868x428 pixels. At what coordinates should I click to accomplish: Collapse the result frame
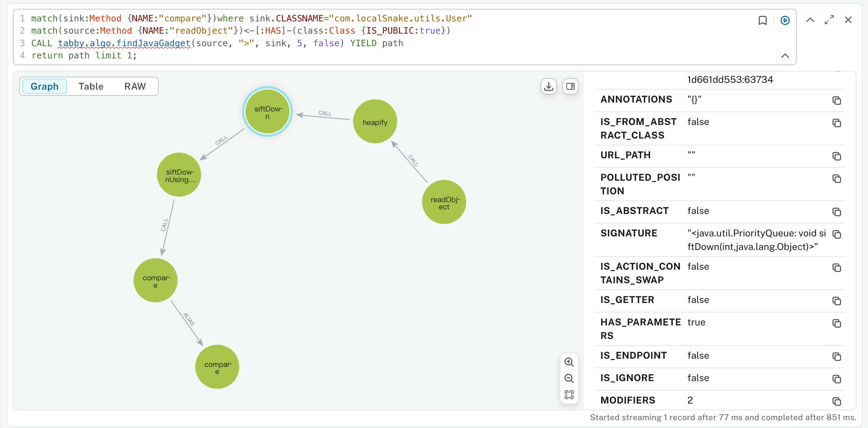810,20
